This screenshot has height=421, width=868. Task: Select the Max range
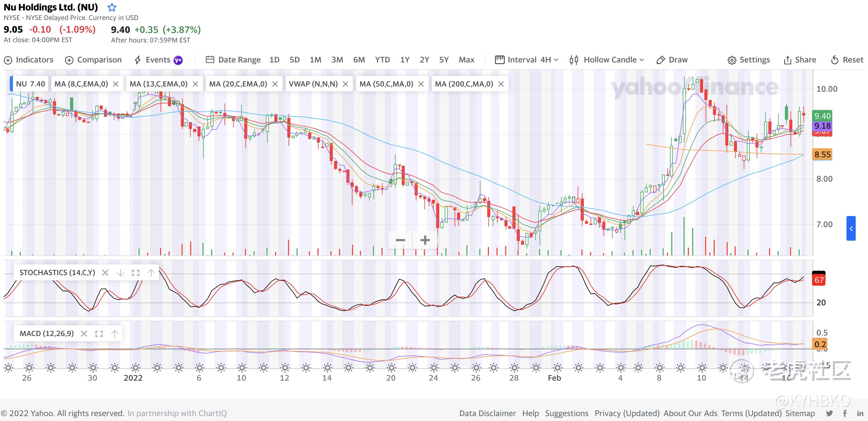point(466,60)
